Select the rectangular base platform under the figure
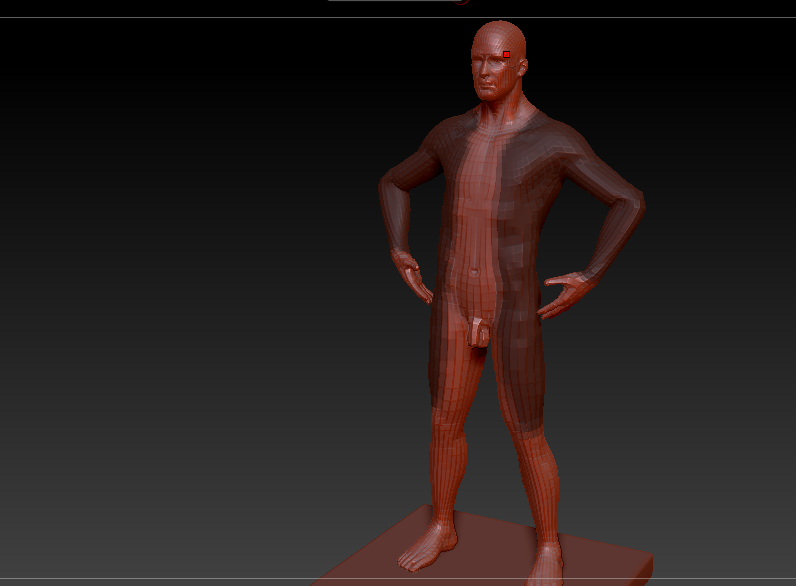Screen dimensions: 796x586 click(x=482, y=547)
